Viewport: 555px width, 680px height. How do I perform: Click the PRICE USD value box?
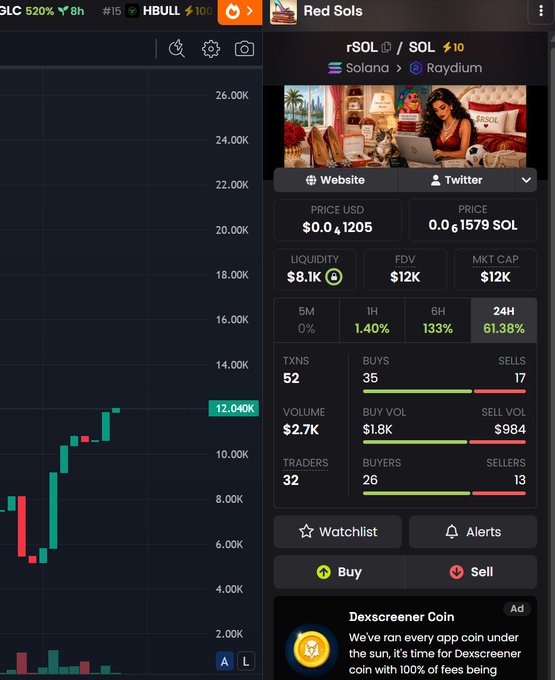pyautogui.click(x=337, y=220)
